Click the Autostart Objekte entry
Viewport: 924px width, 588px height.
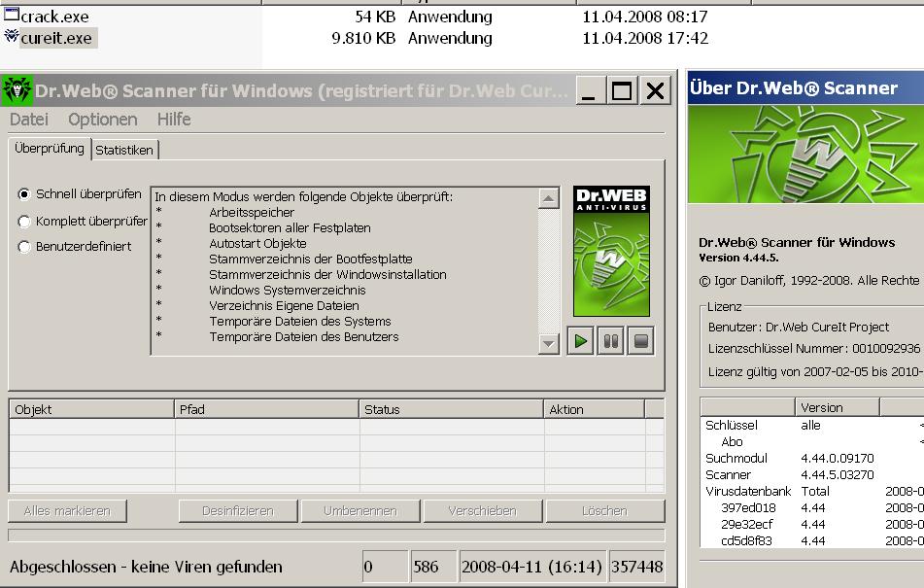point(257,244)
